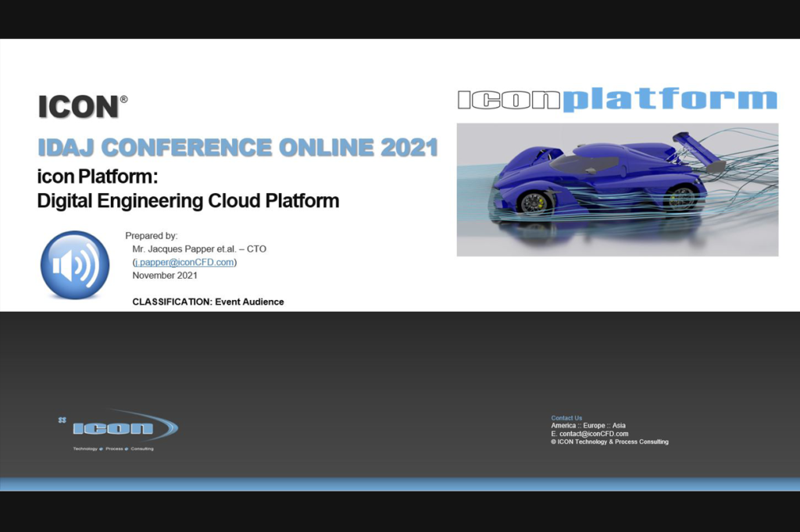This screenshot has width=800, height=532.
Task: Click the small squares icon beside footer logo
Action: click(62, 420)
